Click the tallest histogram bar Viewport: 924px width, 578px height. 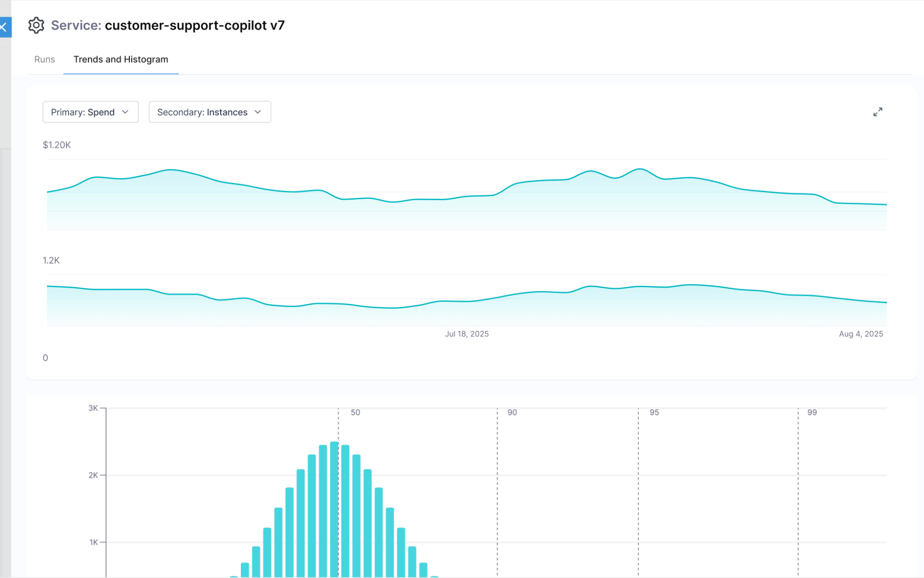click(334, 509)
